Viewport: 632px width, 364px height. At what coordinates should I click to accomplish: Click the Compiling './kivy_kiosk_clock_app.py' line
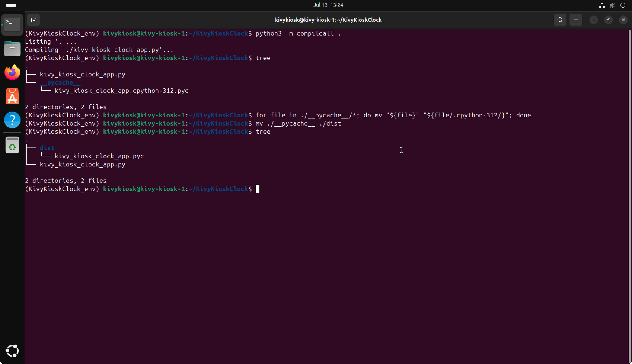99,50
